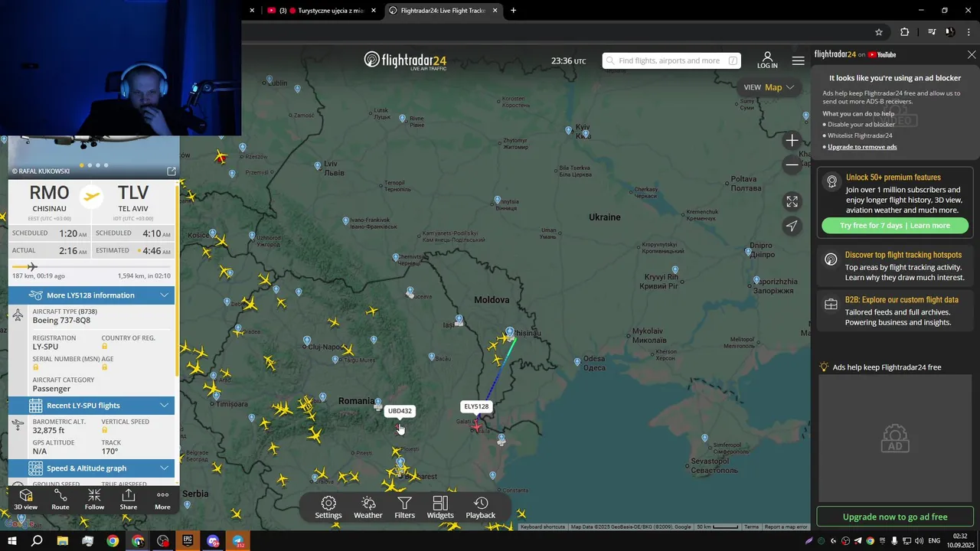Open the Chrome three-dot menu
980x551 pixels.
click(x=969, y=32)
